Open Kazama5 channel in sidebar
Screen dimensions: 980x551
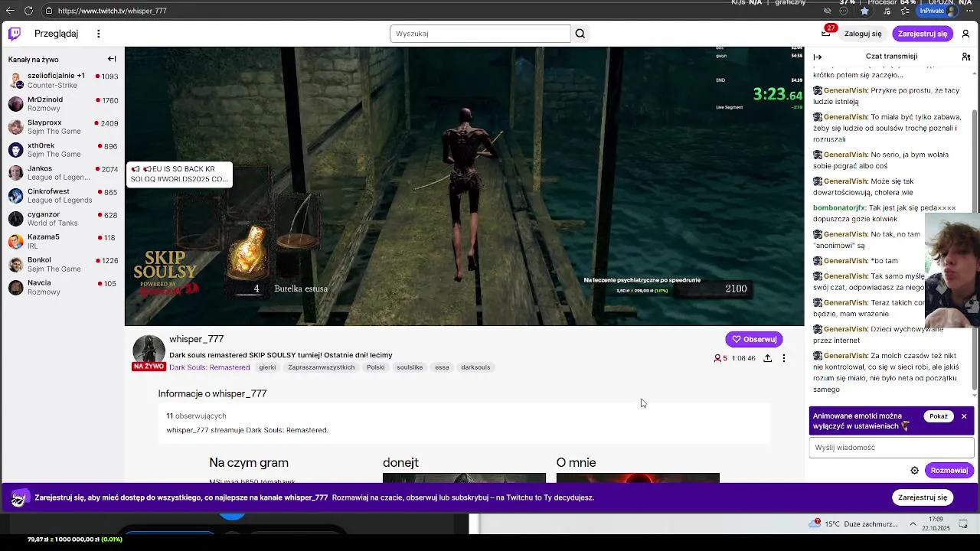63,241
